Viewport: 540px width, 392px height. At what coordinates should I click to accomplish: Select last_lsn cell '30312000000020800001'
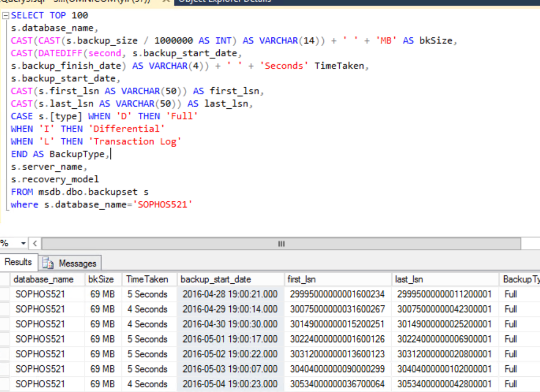tap(445, 354)
